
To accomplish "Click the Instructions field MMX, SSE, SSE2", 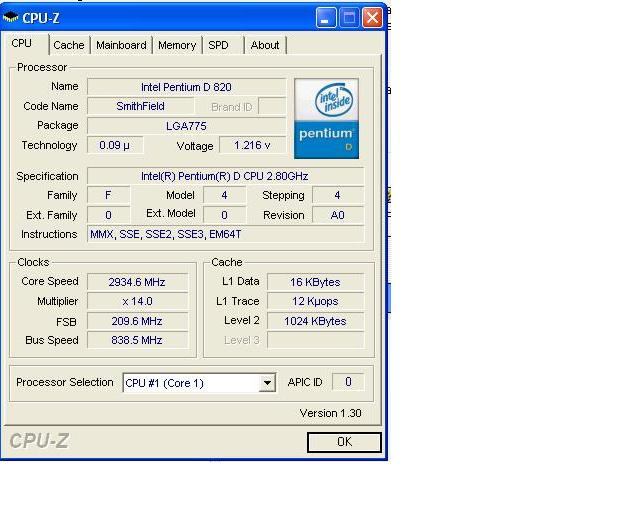I will pyautogui.click(x=225, y=234).
